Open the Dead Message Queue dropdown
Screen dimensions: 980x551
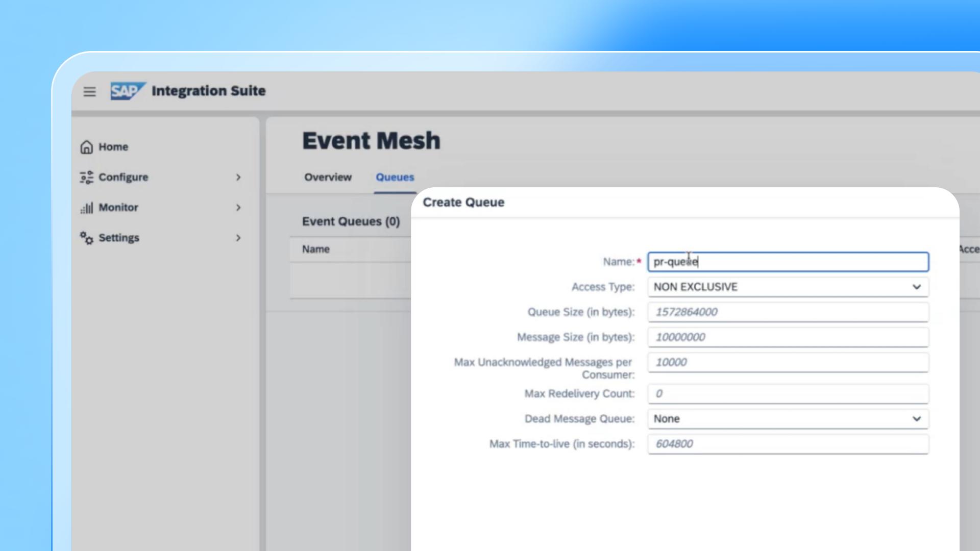(x=788, y=419)
